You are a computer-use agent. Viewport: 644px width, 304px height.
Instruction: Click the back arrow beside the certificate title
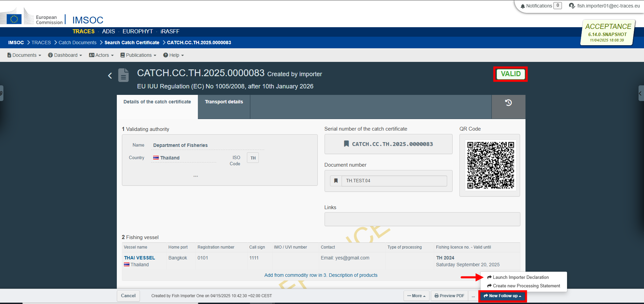tap(110, 75)
